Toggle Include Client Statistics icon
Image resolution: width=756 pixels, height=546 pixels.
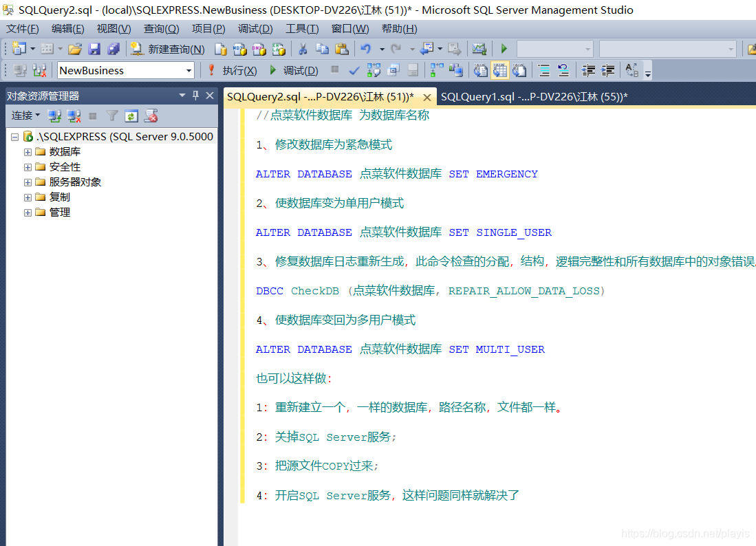455,70
